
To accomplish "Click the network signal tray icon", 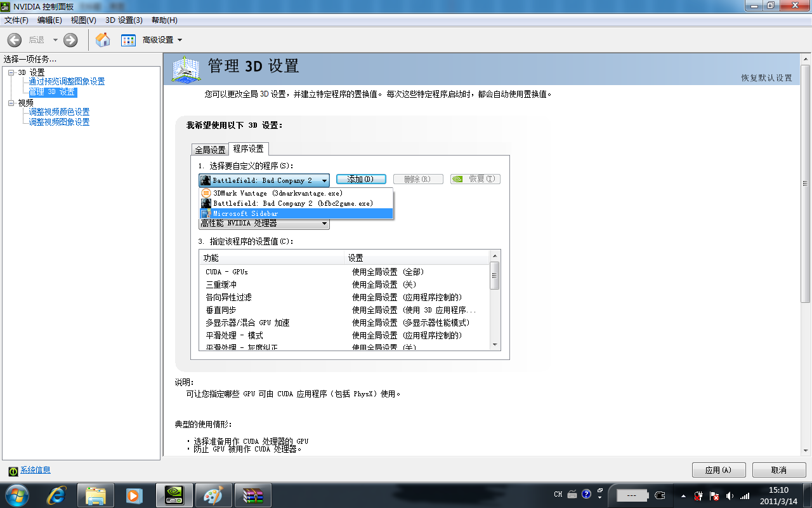I will [745, 496].
